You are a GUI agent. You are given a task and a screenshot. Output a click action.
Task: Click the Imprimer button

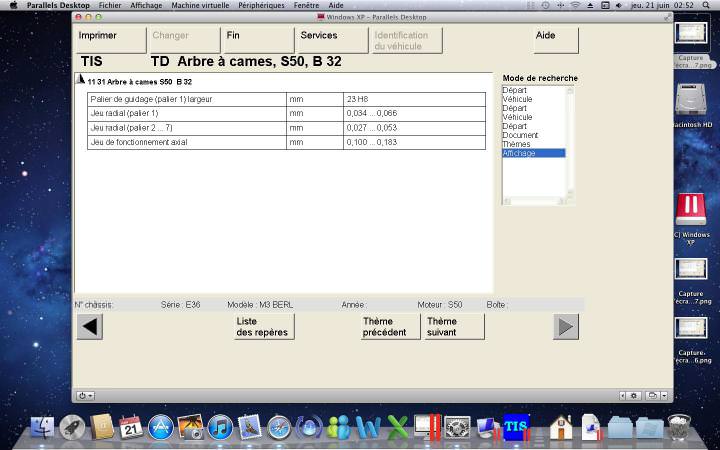pyautogui.click(x=111, y=40)
